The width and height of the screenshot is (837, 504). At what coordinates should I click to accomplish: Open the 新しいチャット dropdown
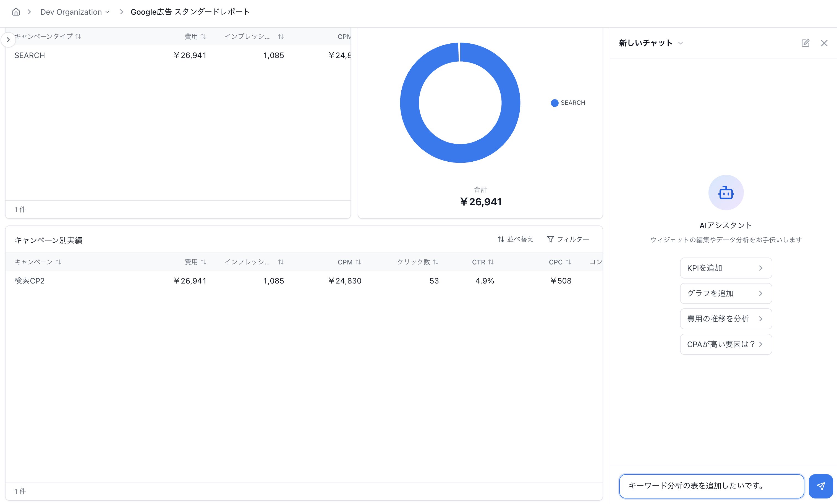(651, 43)
